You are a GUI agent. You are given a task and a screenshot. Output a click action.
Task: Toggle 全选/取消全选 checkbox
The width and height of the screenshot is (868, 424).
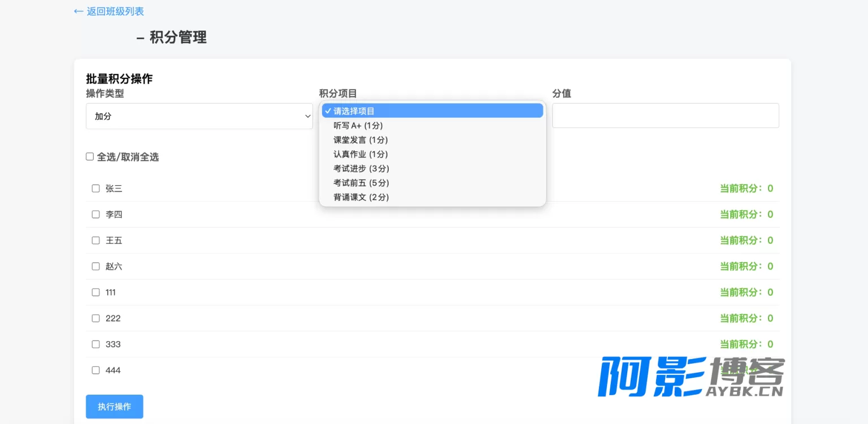click(x=90, y=157)
